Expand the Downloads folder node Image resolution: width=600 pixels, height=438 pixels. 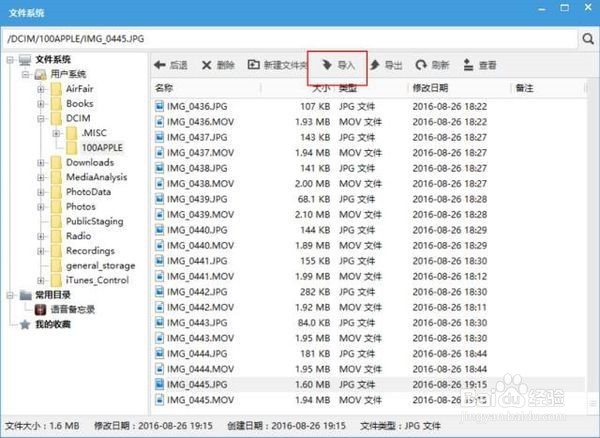point(41,163)
